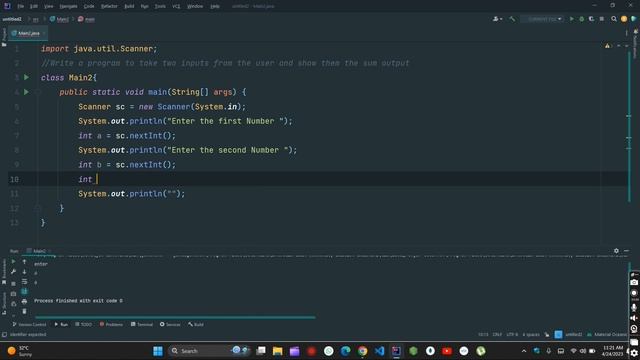Click the Run console horizontal scrollbar

click(175, 317)
